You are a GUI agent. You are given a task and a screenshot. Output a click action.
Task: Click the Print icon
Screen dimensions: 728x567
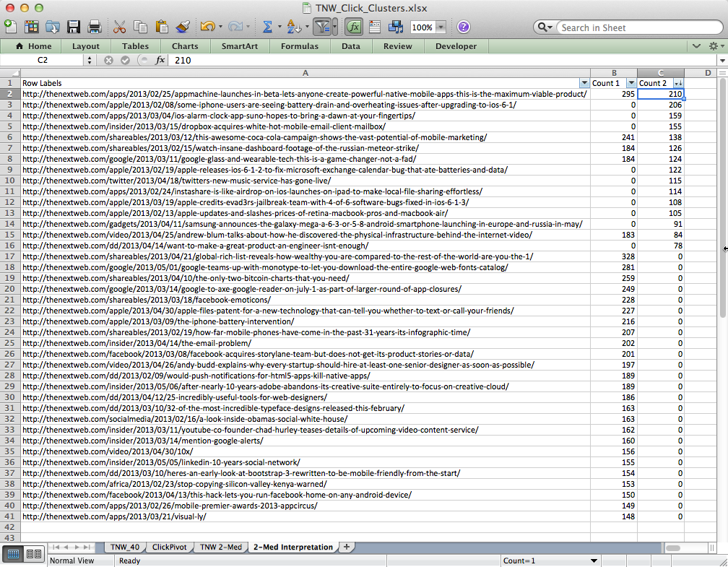[x=94, y=27]
